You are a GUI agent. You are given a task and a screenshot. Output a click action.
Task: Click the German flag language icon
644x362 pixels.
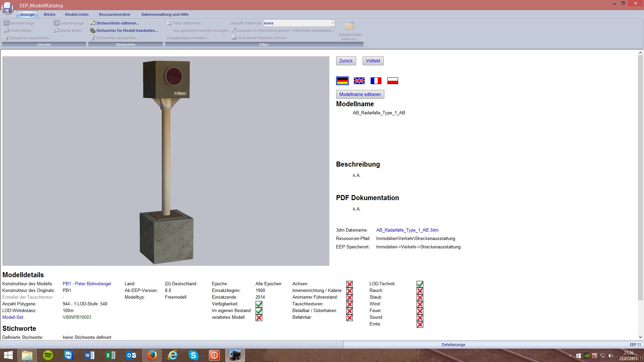342,81
